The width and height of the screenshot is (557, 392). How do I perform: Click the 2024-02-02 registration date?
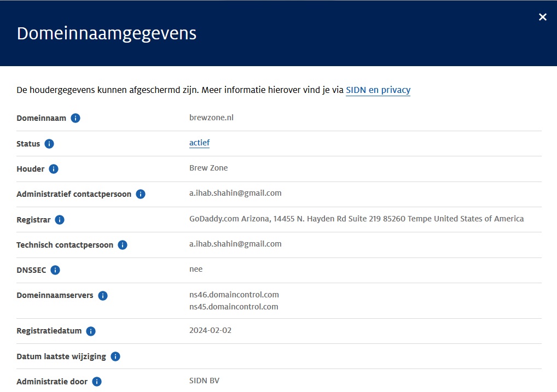(209, 330)
